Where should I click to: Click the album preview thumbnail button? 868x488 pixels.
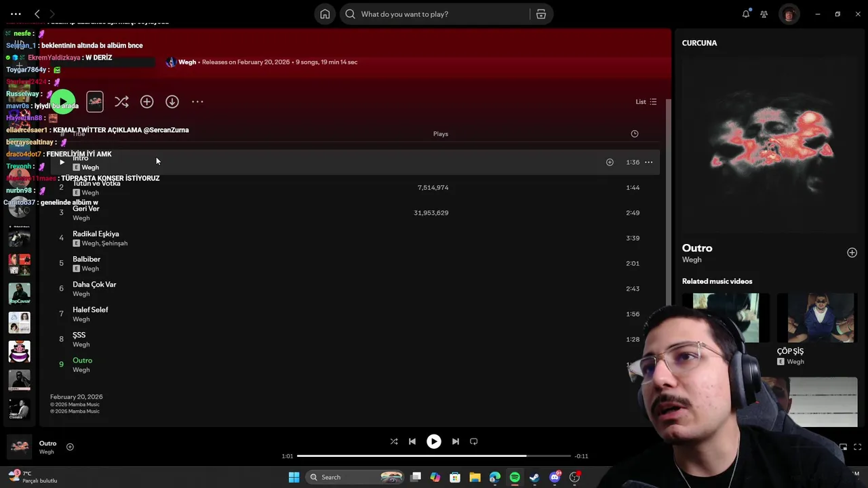[95, 102]
